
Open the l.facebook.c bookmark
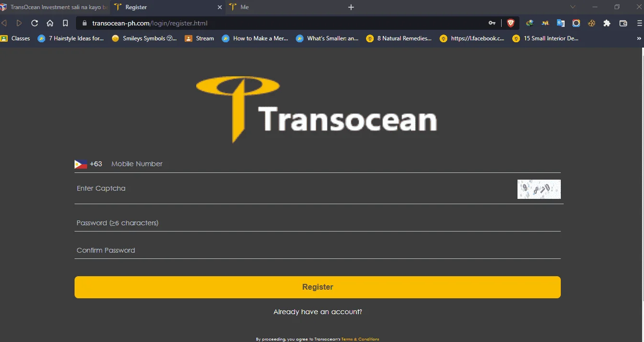click(x=472, y=38)
